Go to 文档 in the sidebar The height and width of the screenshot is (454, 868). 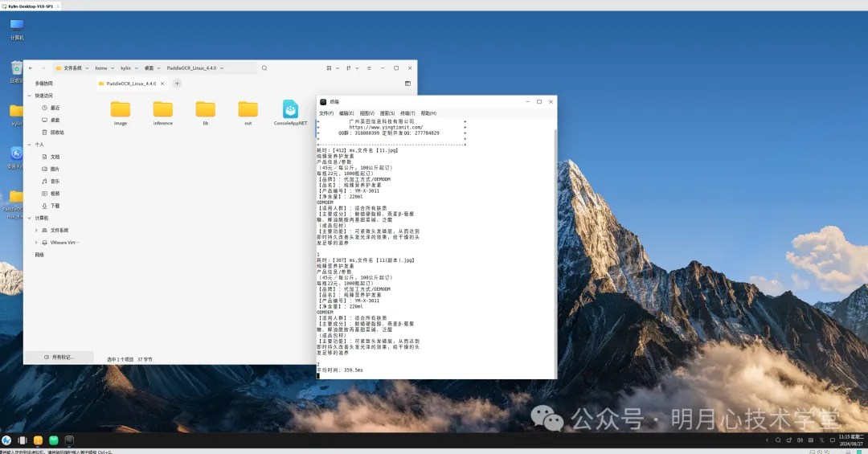click(51, 157)
